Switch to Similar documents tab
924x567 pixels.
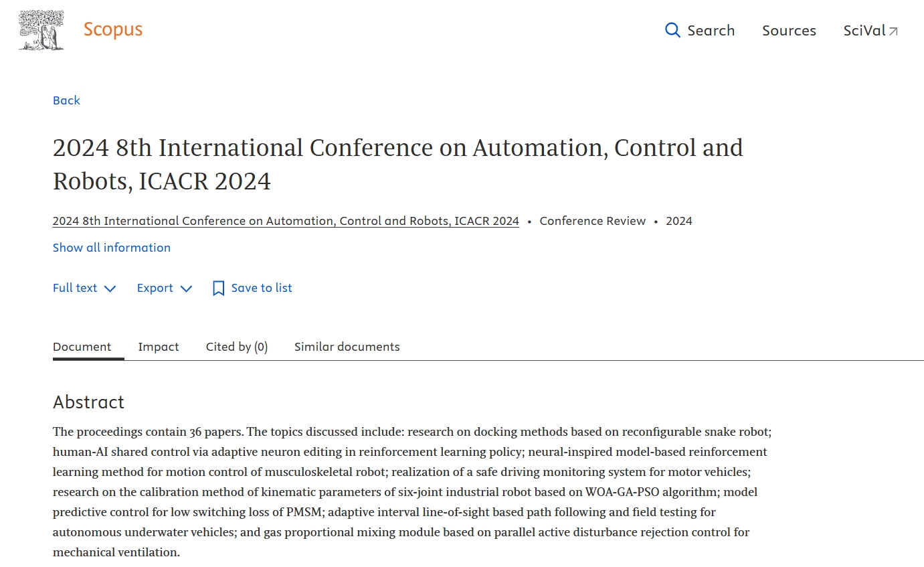pyautogui.click(x=347, y=347)
